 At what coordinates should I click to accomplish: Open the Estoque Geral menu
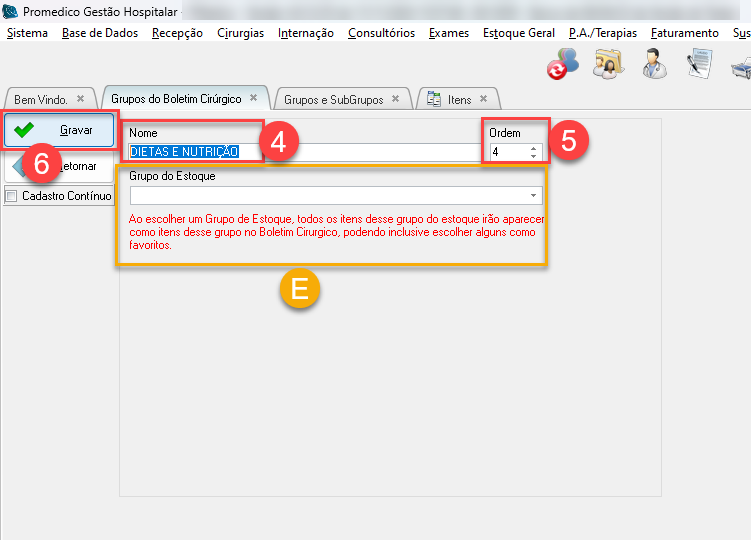(518, 33)
